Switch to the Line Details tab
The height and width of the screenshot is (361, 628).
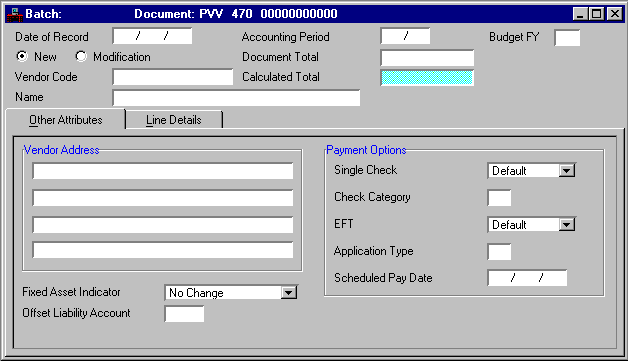pos(174,120)
